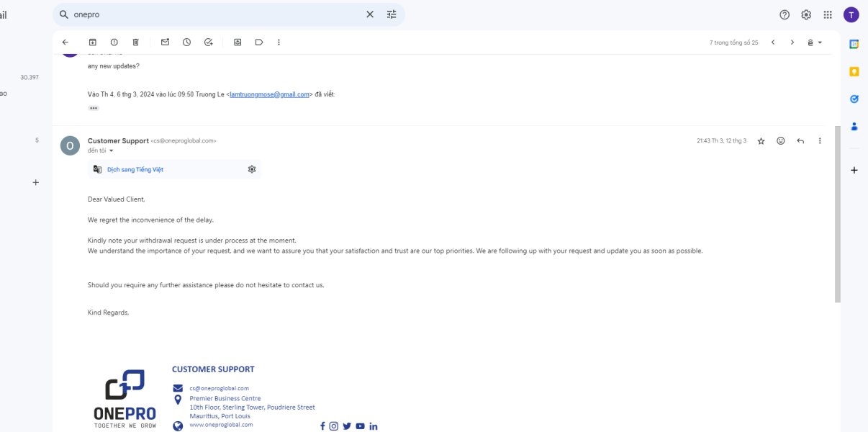The height and width of the screenshot is (432, 868).
Task: Open the OnePro LinkedIn icon
Action: click(x=374, y=426)
